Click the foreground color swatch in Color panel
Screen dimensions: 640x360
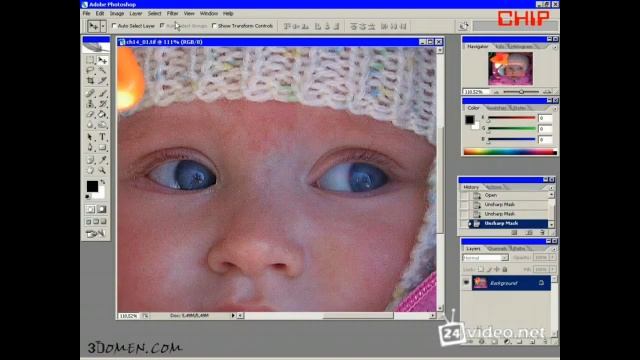coord(469,120)
